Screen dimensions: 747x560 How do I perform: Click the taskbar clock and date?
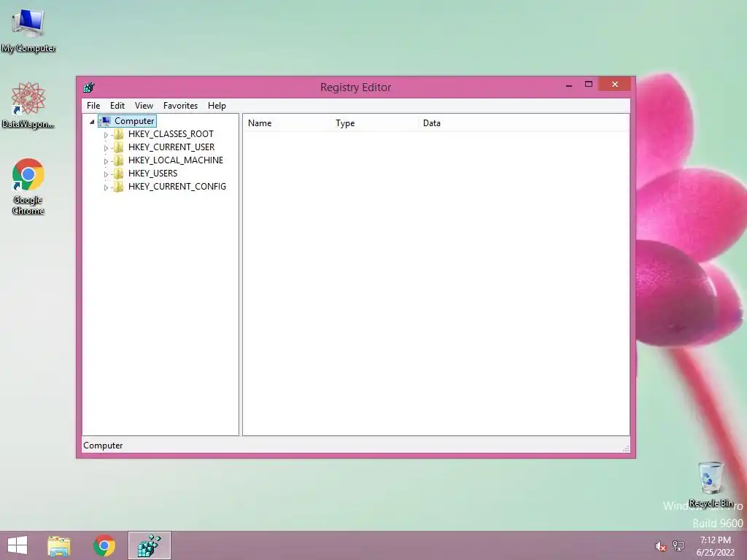(x=715, y=546)
